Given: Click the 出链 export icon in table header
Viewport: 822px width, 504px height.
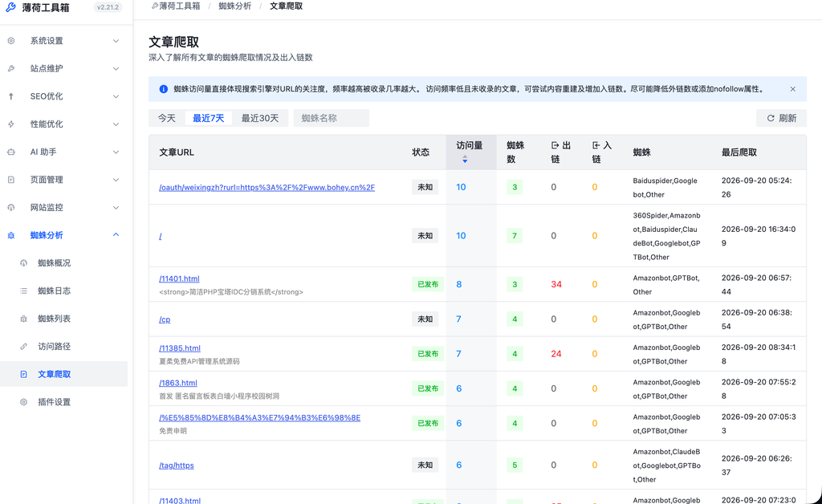Looking at the screenshot, I should (555, 145).
